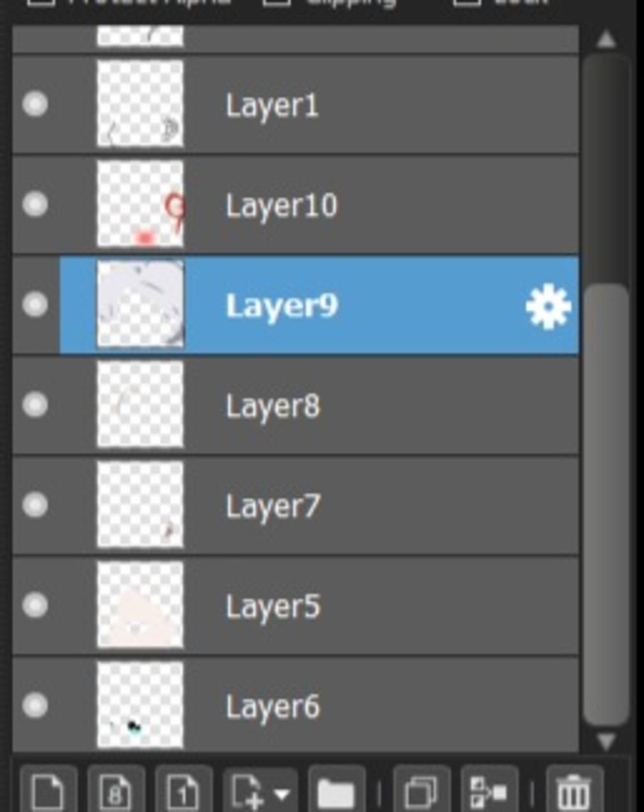Screen dimensions: 644x812
Task: Open Layer9 settings gear
Action: [548, 306]
